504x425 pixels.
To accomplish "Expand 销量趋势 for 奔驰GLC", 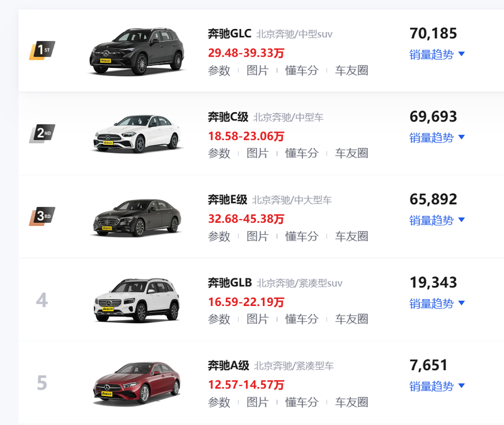I will pos(437,54).
